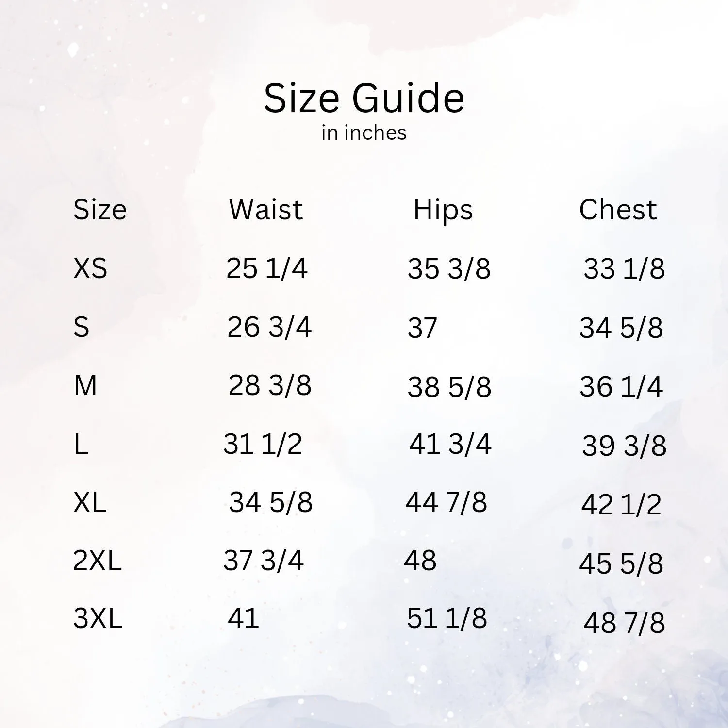728x728 pixels.
Task: Click the 'in inches' subtitle
Action: tap(364, 133)
